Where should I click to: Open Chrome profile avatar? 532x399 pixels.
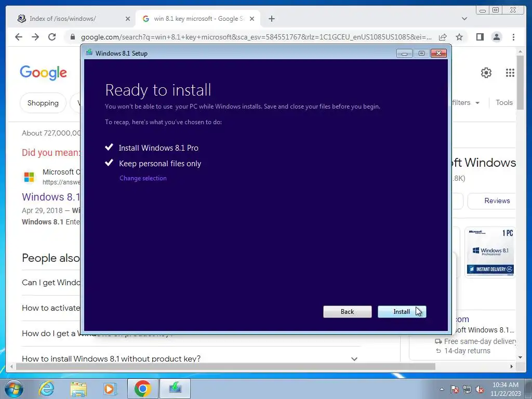[496, 37]
